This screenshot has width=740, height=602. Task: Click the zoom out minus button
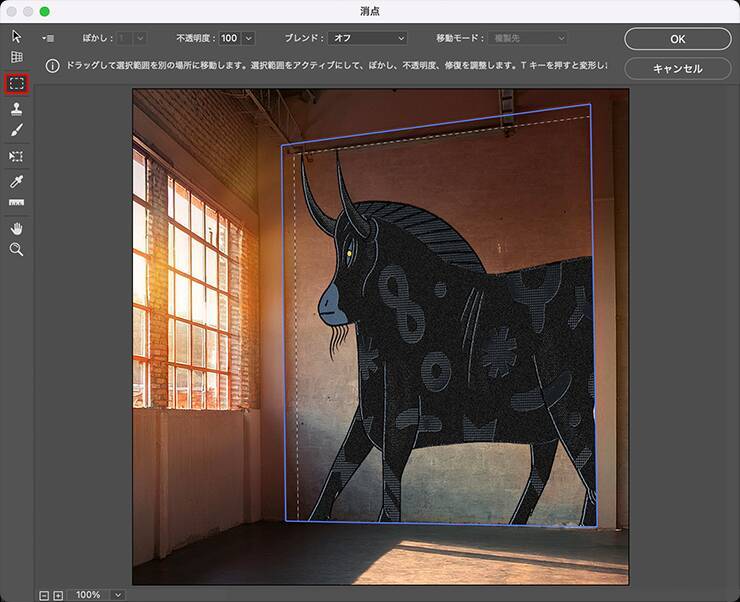tap(44, 595)
